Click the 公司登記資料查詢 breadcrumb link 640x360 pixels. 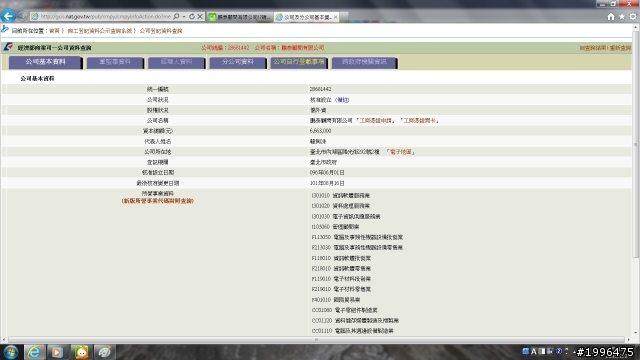pyautogui.click(x=161, y=31)
